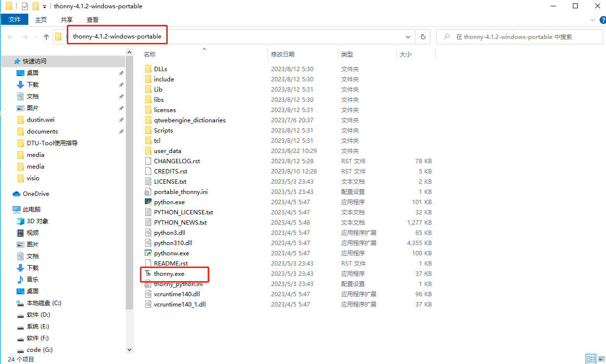This screenshot has height=364, width=606.
Task: Select the Scripts folder
Action: pyautogui.click(x=163, y=130)
